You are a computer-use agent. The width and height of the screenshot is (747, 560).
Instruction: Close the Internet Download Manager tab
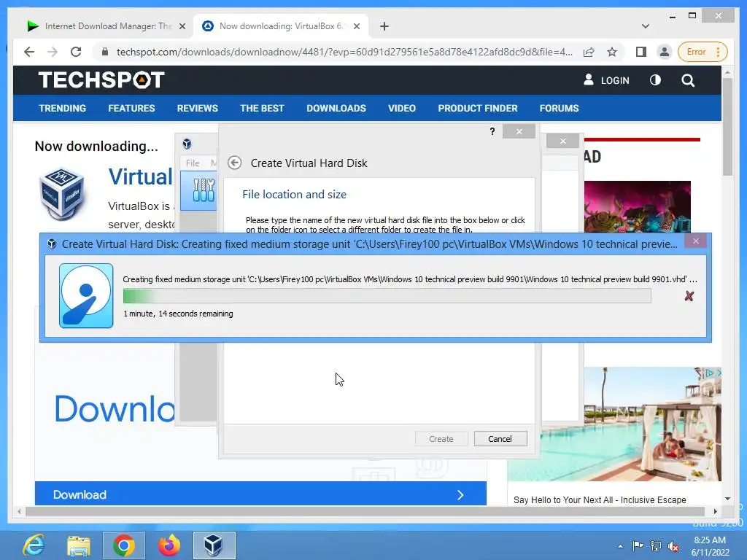[x=182, y=26]
